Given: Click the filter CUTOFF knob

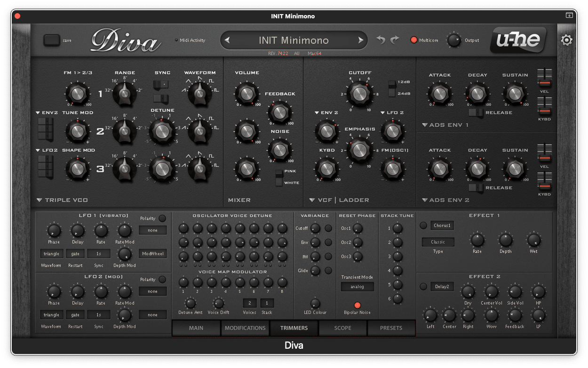Looking at the screenshot, I should click(359, 93).
